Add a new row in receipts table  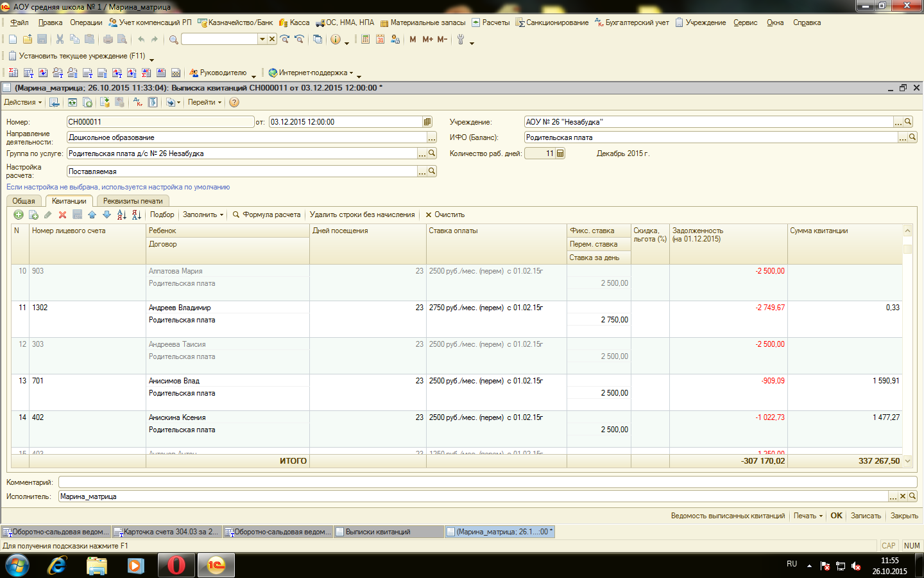click(x=18, y=215)
